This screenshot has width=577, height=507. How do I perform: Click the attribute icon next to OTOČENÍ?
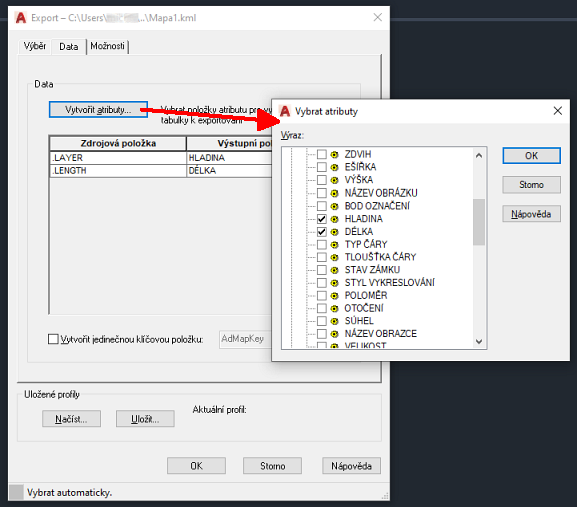(x=334, y=308)
